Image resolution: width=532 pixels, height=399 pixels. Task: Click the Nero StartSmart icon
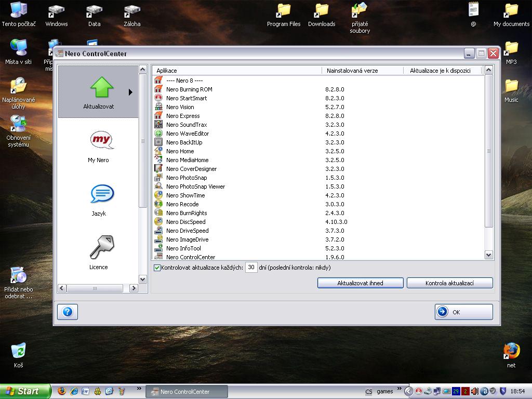(x=158, y=98)
